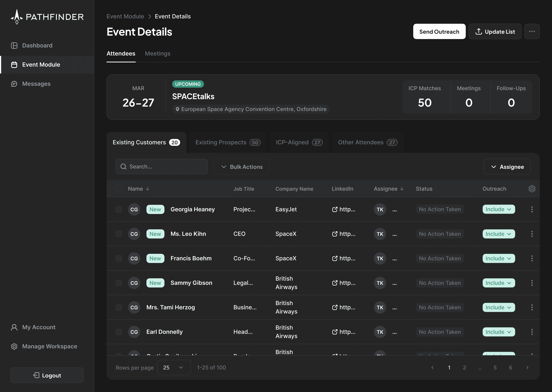552x392 pixels.
Task: Switch to the Meetings tab
Action: [157, 54]
